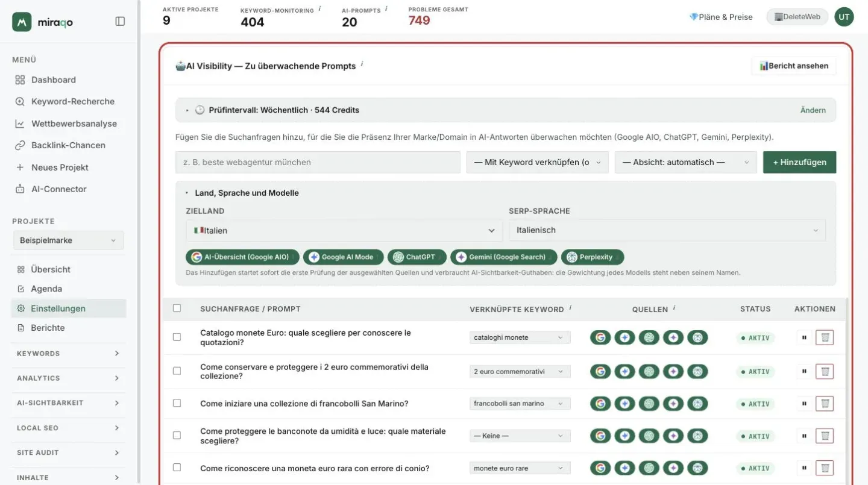Show info beside the AI Visibility heading
868x485 pixels.
[x=362, y=64]
